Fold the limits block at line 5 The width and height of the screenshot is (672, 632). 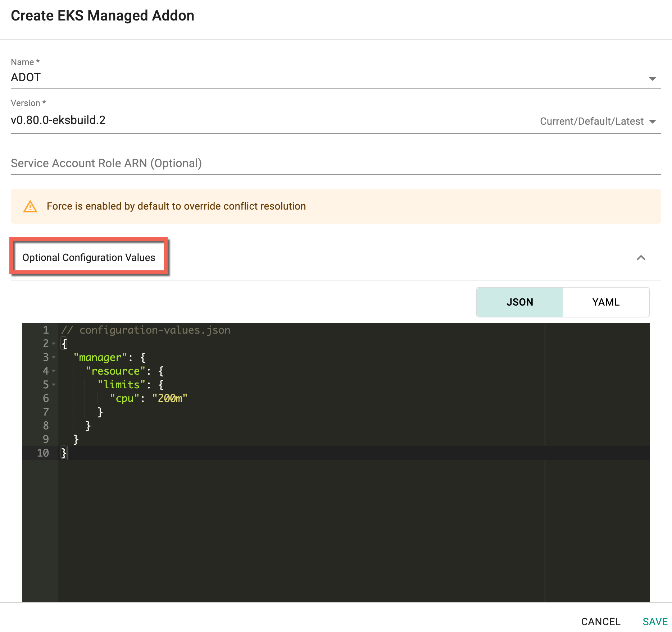54,385
